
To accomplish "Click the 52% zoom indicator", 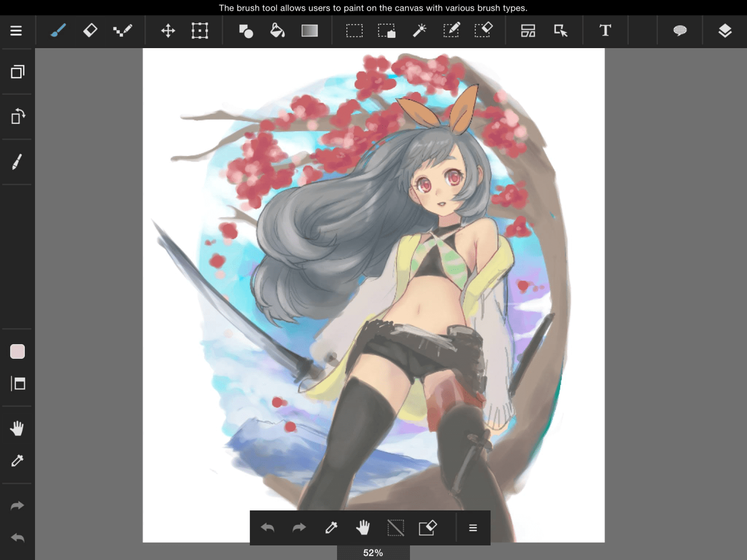I will point(373,553).
